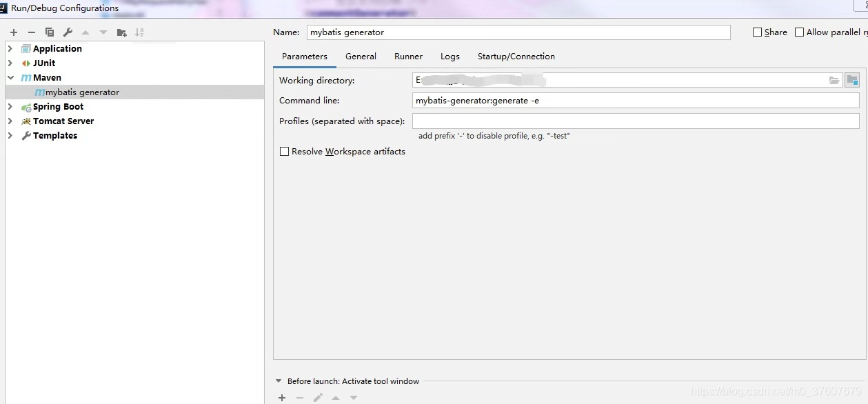Enable the Share checkbox

pyautogui.click(x=758, y=32)
